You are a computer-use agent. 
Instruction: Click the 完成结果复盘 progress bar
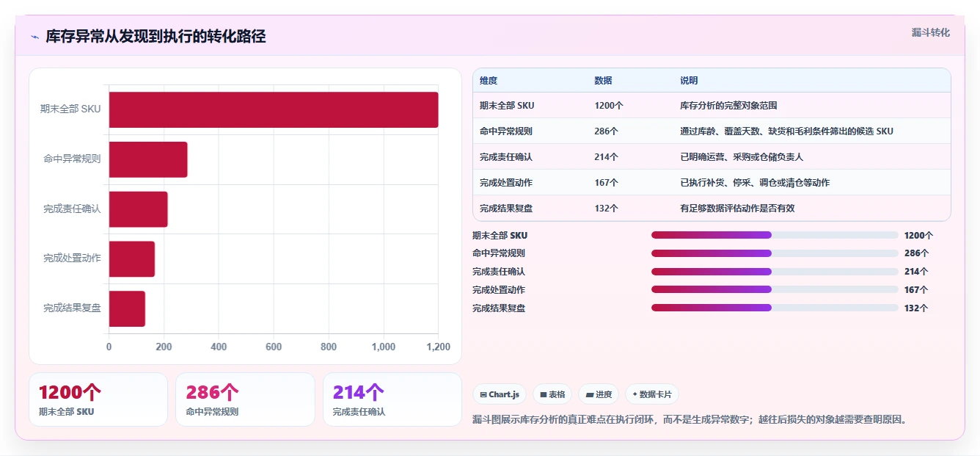tap(775, 308)
